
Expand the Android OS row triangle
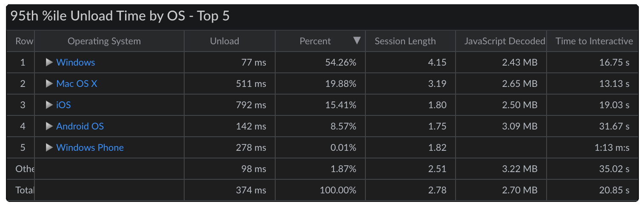click(x=49, y=126)
